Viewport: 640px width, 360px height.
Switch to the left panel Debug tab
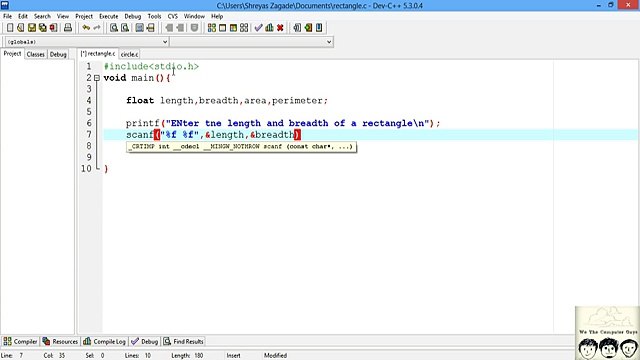58,54
